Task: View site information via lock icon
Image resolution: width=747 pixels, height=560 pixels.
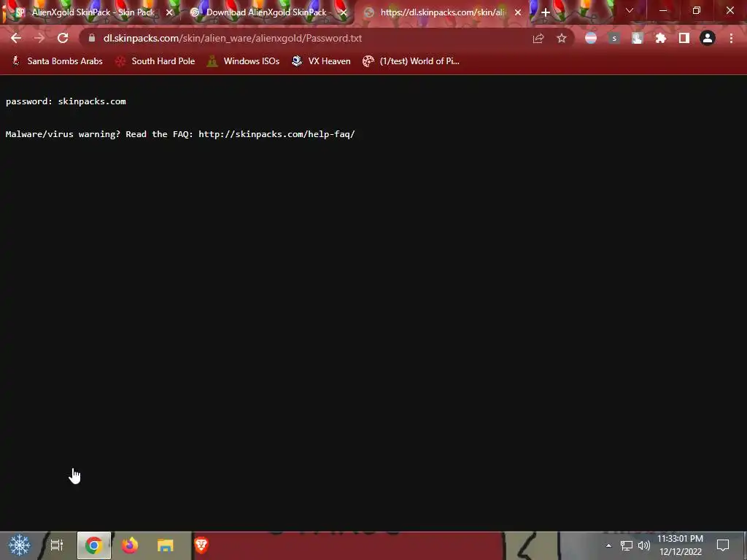Action: pyautogui.click(x=92, y=38)
